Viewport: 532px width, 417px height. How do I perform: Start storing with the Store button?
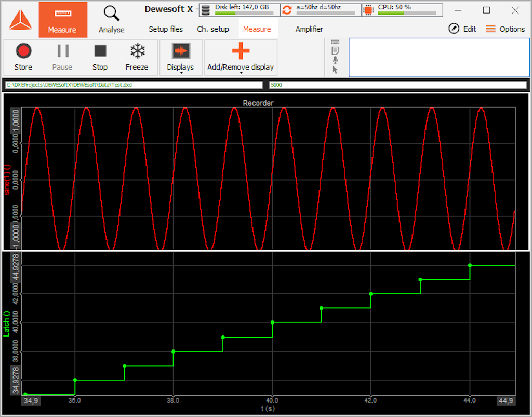(23, 57)
